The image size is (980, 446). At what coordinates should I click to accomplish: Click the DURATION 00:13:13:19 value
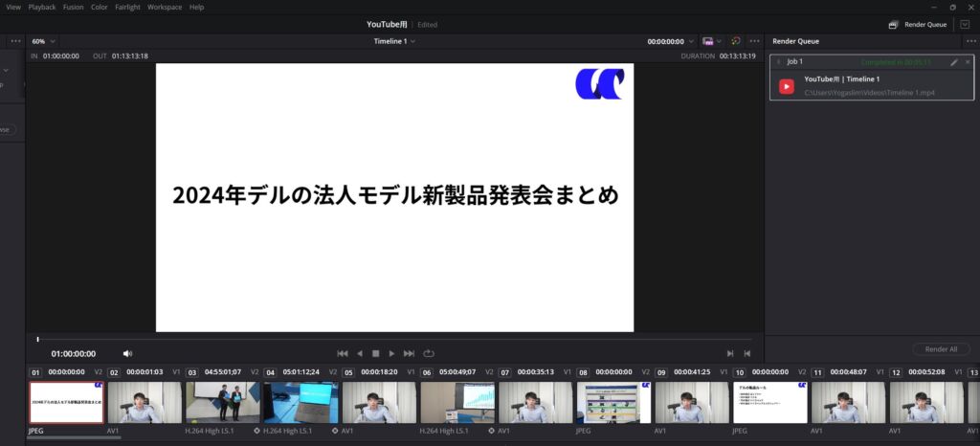[738, 56]
